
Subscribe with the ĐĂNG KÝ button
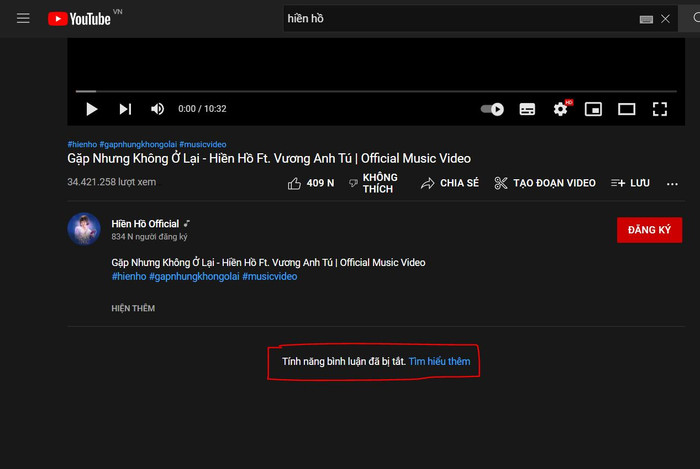[x=649, y=230]
